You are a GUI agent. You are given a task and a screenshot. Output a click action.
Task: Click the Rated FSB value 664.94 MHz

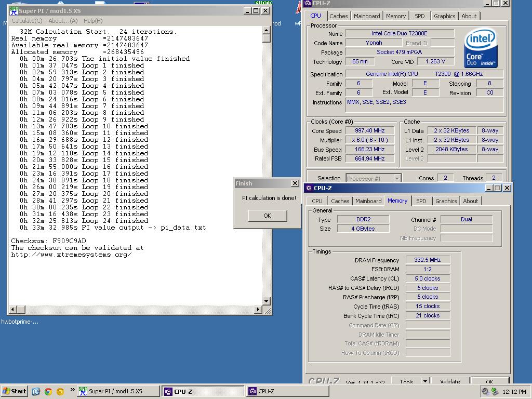370,158
